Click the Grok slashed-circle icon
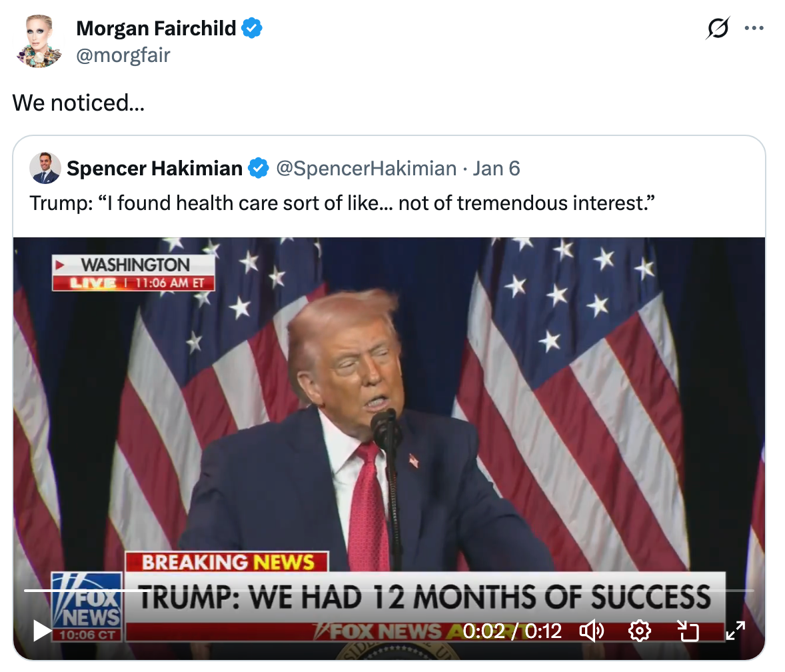The height and width of the screenshot is (672, 785). pyautogui.click(x=717, y=29)
